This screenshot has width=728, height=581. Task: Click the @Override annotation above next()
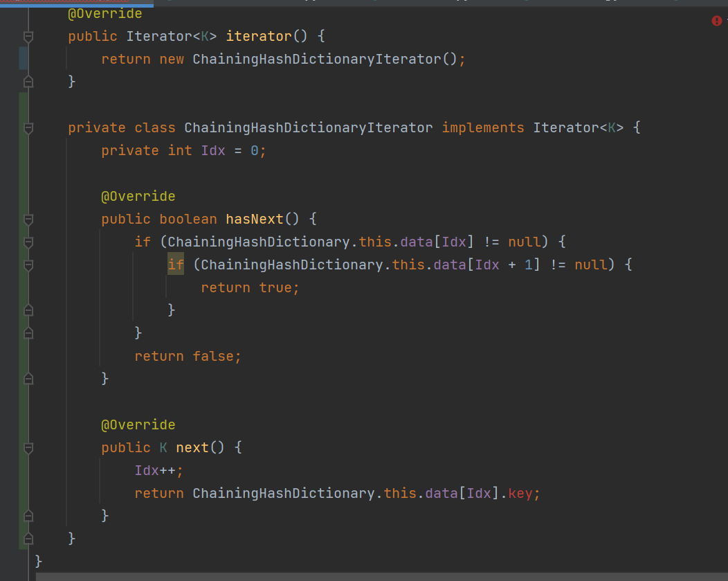point(138,425)
